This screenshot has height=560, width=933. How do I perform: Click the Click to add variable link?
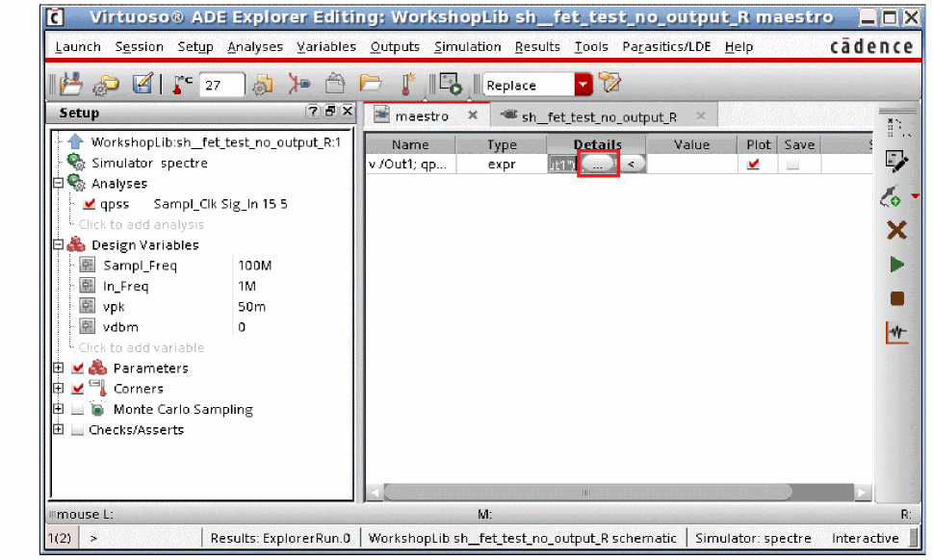[x=141, y=347]
